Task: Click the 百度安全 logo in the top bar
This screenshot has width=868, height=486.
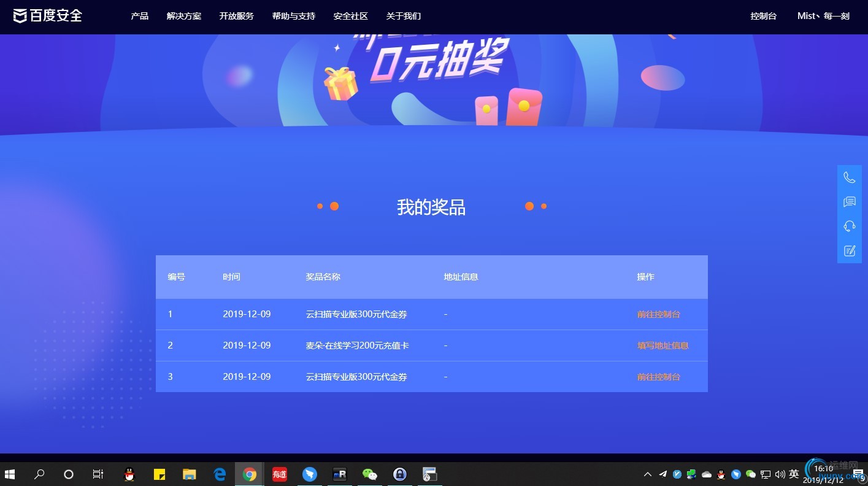Action: 48,16
